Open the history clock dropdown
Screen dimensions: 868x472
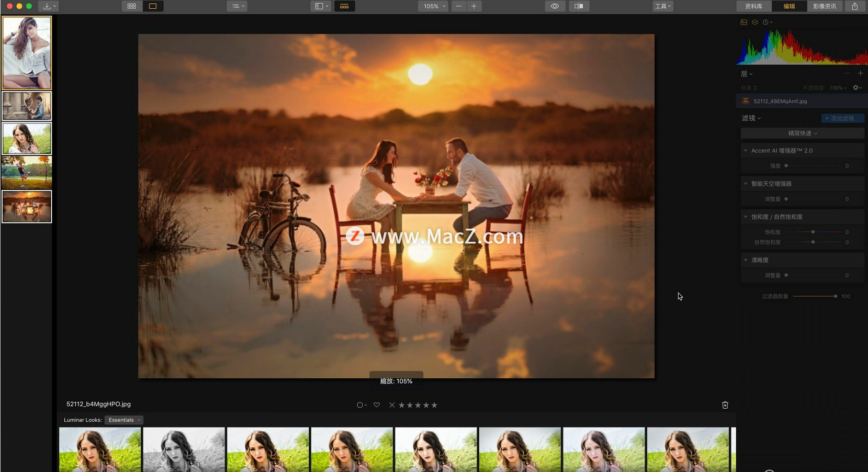tap(768, 22)
